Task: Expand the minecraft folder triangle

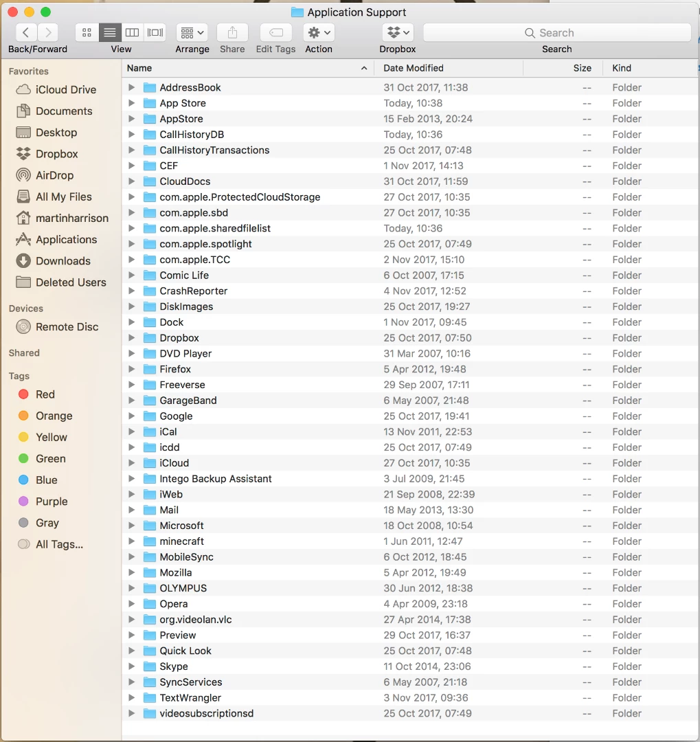Action: pyautogui.click(x=132, y=541)
